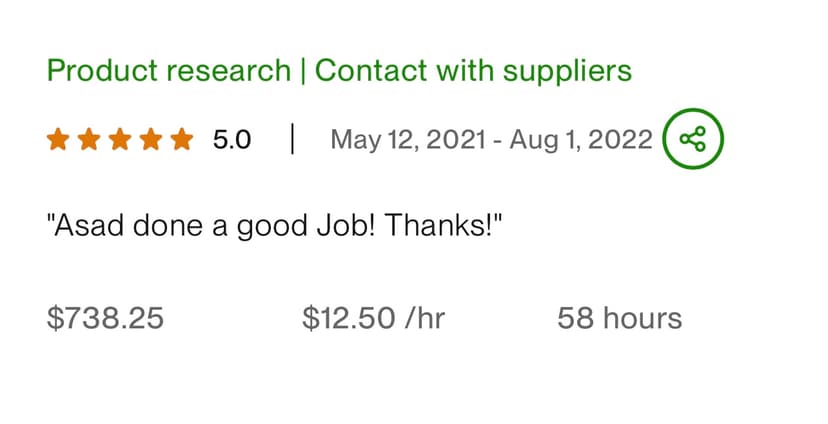Click the start date May 12, 2021
828x424 pixels.
pyautogui.click(x=408, y=139)
